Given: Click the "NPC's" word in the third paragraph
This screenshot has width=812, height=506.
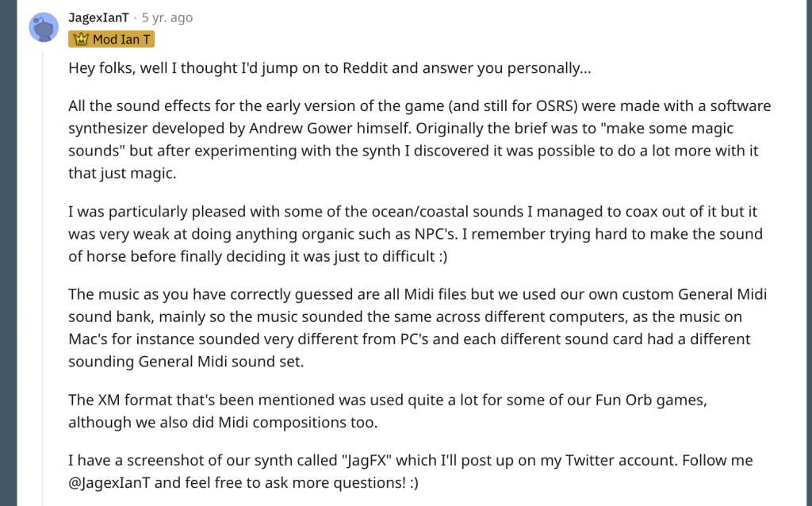Looking at the screenshot, I should click(436, 234).
